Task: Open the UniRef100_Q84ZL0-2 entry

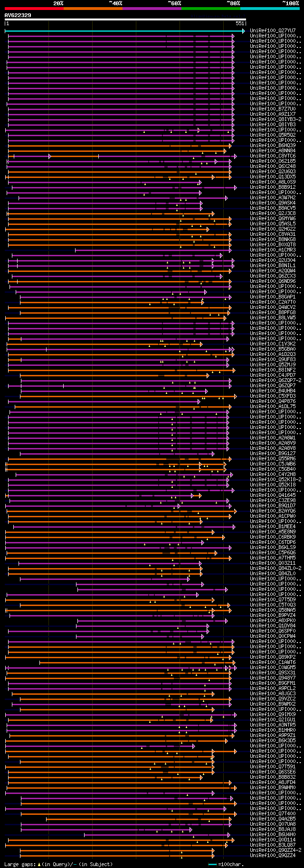Action: pyautogui.click(x=275, y=568)
